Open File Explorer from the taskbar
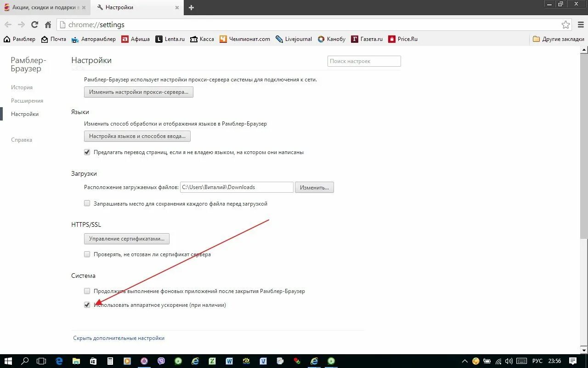Screen dimensions: 588x368 [x=76, y=361]
